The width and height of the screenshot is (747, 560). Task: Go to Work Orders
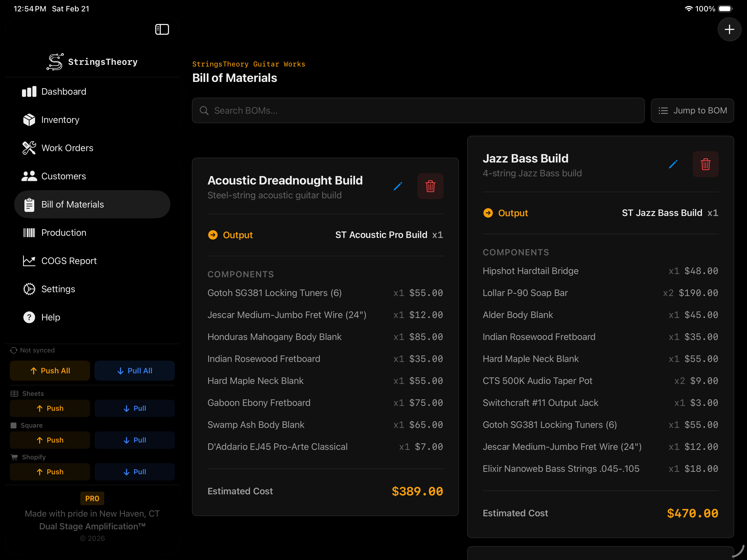point(67,148)
